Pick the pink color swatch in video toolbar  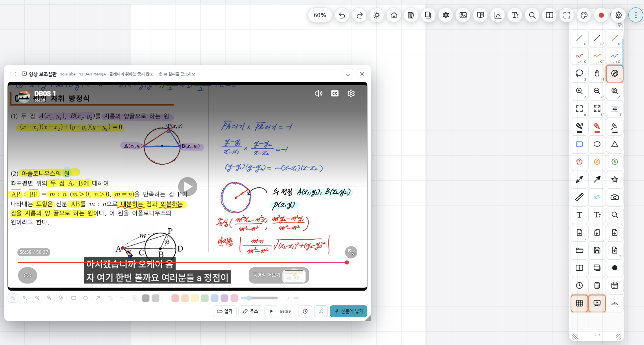(x=234, y=298)
